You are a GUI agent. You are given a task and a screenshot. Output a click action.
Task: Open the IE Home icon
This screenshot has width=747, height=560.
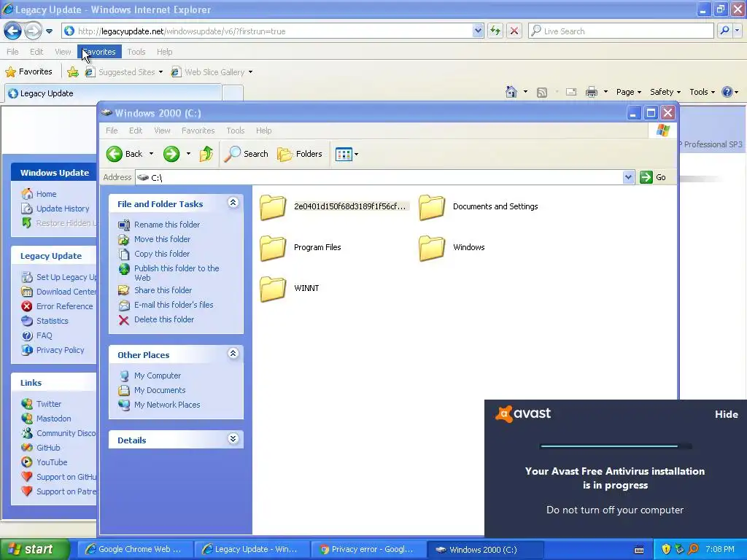click(511, 91)
